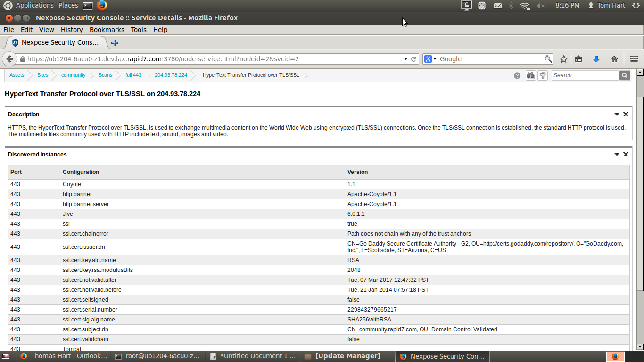Open the Tools menu
This screenshot has width=644, height=362.
[139, 30]
